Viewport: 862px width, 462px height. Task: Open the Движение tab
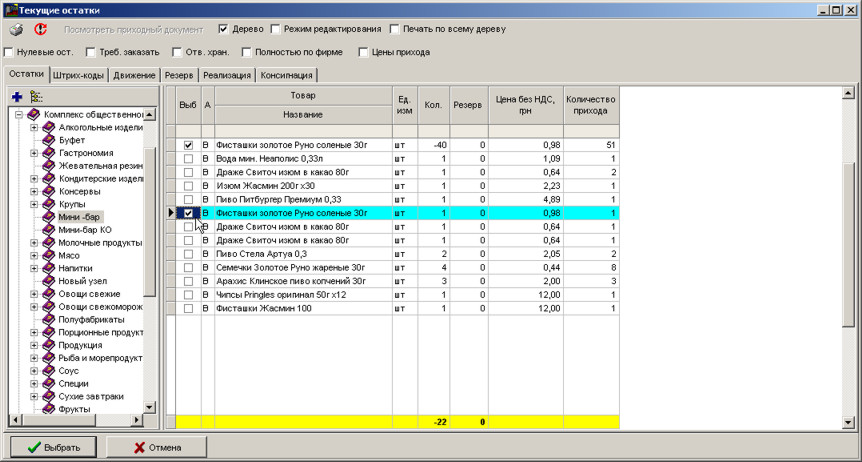pos(136,75)
